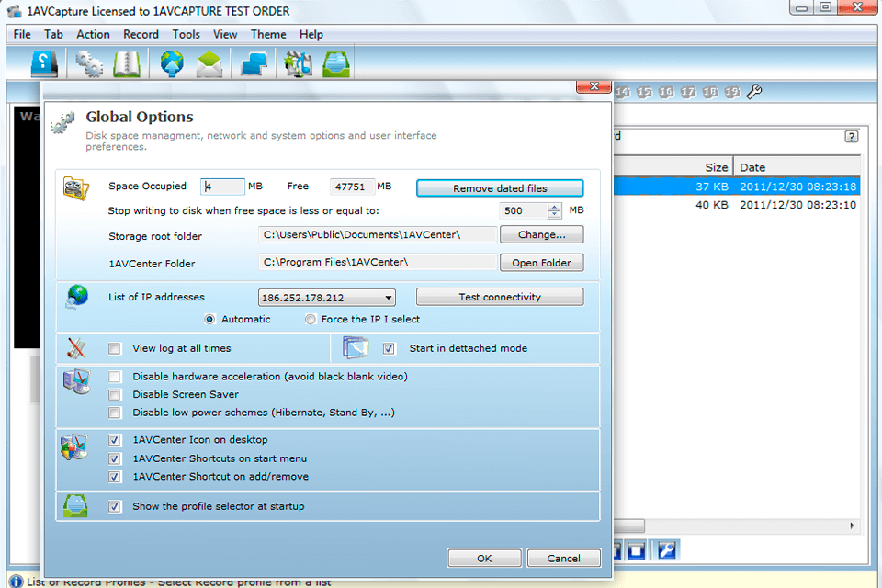This screenshot has height=588, width=882.
Task: Select tab number 14 in main window
Action: tap(622, 92)
